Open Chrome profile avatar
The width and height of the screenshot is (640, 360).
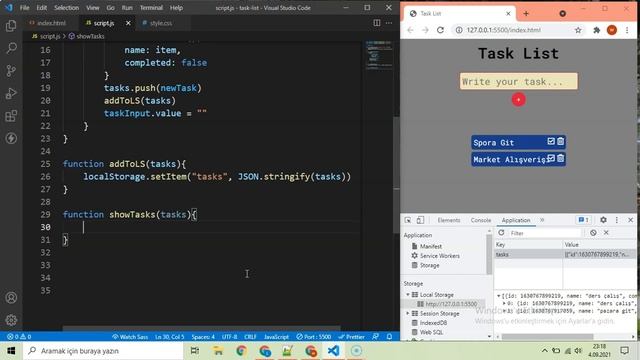coord(611,30)
